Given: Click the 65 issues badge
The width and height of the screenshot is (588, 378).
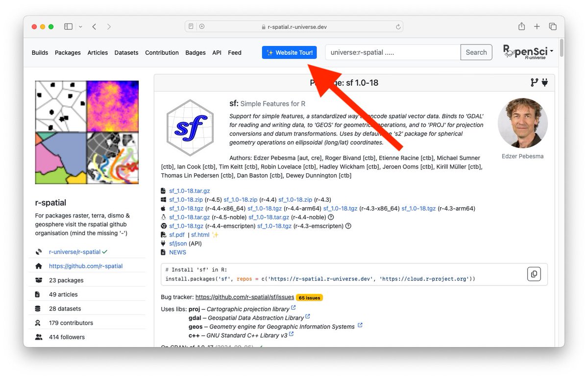Looking at the screenshot, I should pos(309,297).
